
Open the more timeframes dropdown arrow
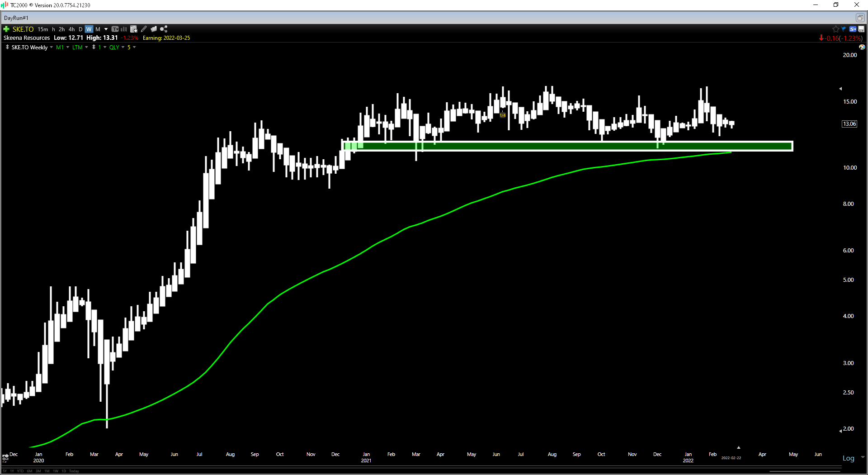pos(106,29)
